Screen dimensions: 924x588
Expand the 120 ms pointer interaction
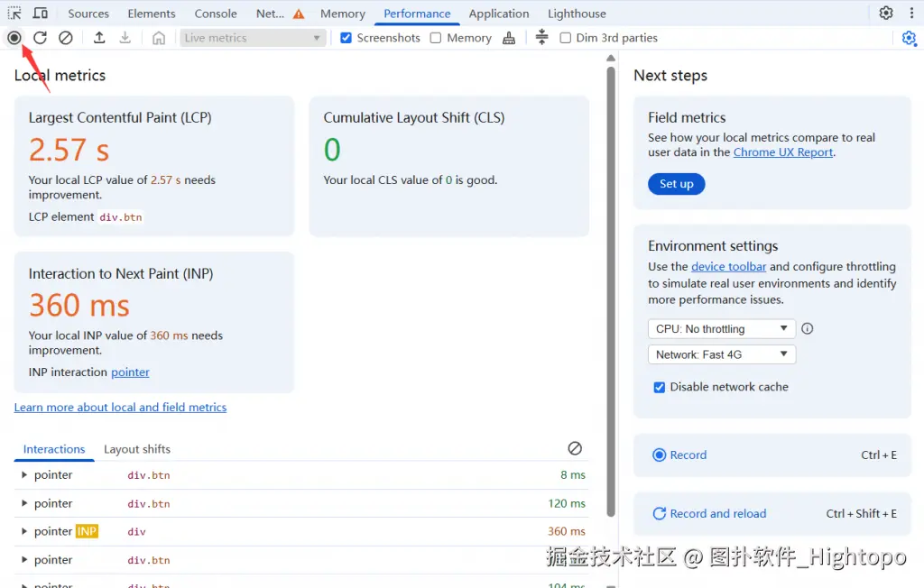coord(24,503)
